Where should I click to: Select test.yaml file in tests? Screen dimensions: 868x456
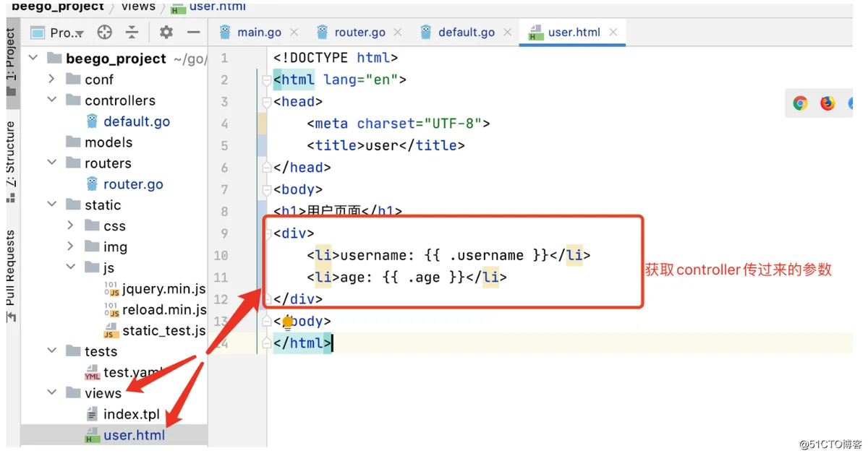click(x=132, y=373)
